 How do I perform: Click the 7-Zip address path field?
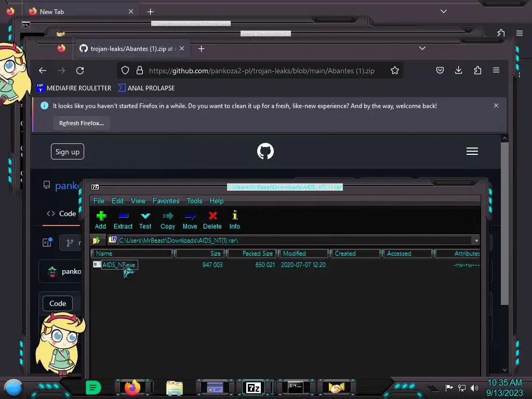[290, 241]
